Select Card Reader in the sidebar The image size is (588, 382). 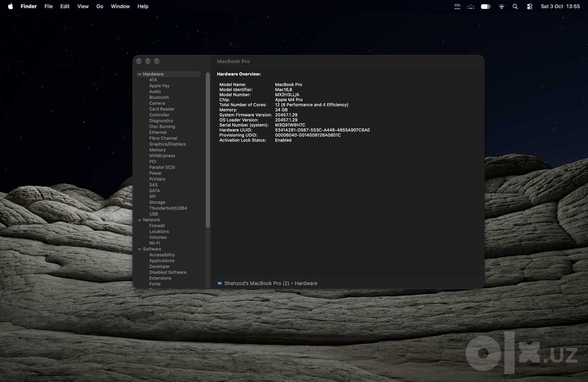162,109
